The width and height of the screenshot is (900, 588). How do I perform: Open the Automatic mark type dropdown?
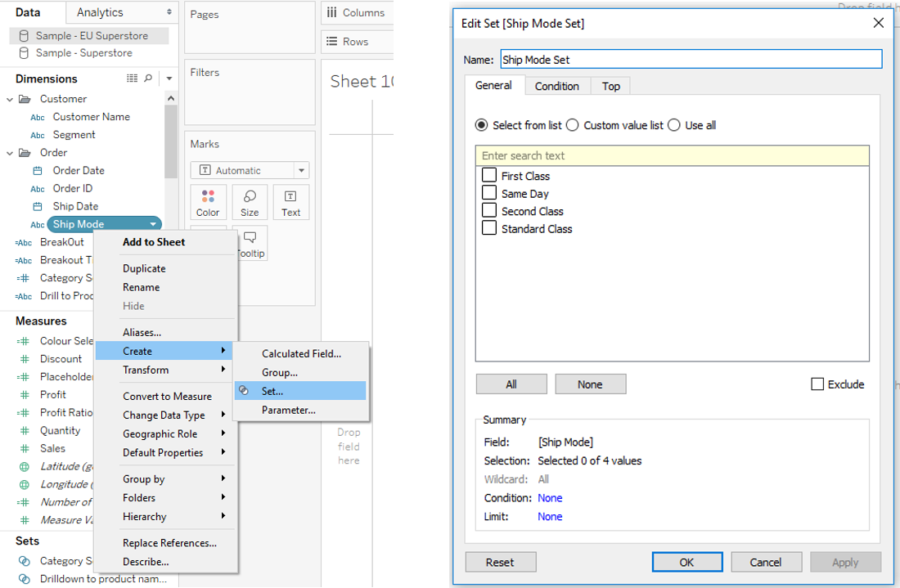303,169
